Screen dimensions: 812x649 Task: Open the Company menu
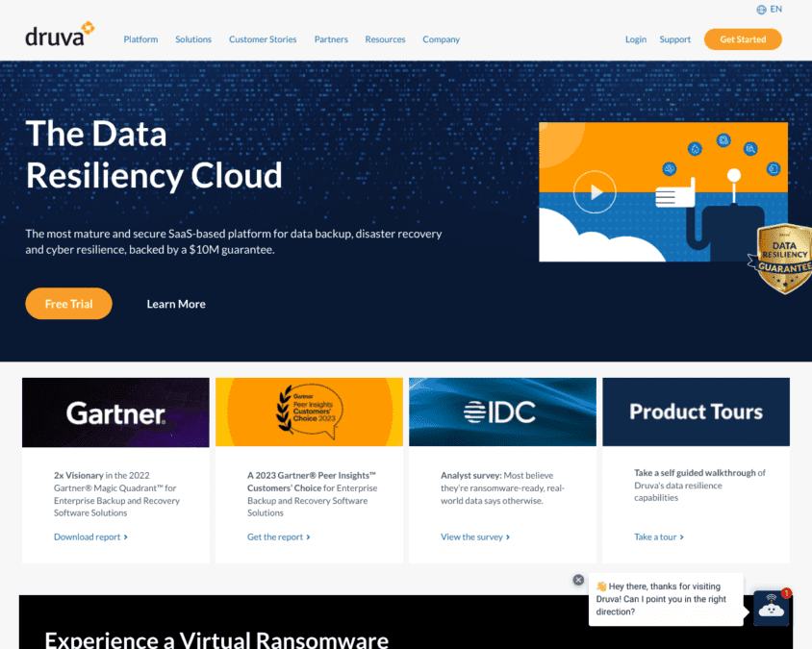441,39
